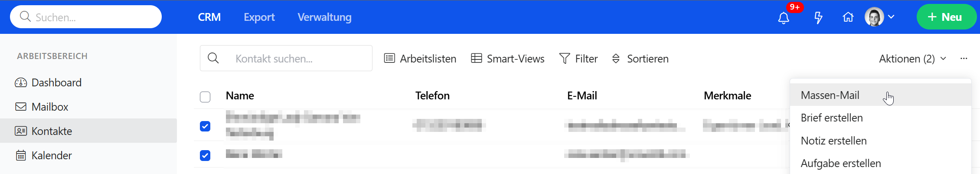This screenshot has height=174, width=980.
Task: Open Mailbox in the sidebar
Action: tap(49, 107)
